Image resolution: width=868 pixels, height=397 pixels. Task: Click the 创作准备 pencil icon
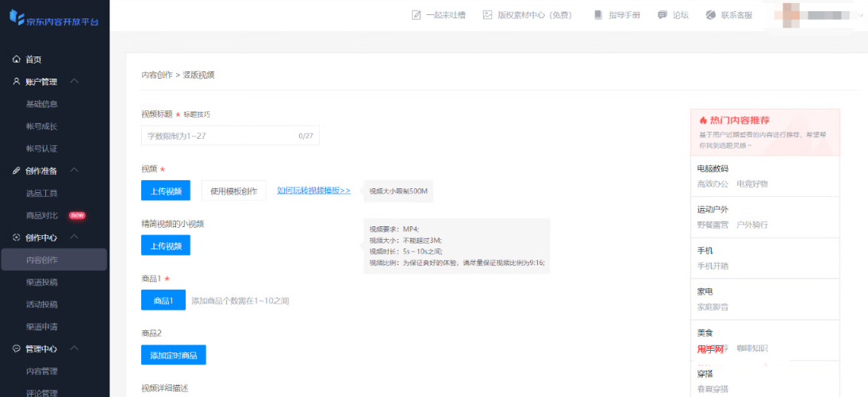tap(16, 171)
